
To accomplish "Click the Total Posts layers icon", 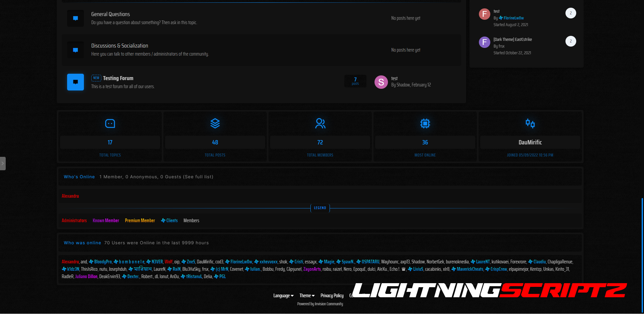I will [x=215, y=124].
